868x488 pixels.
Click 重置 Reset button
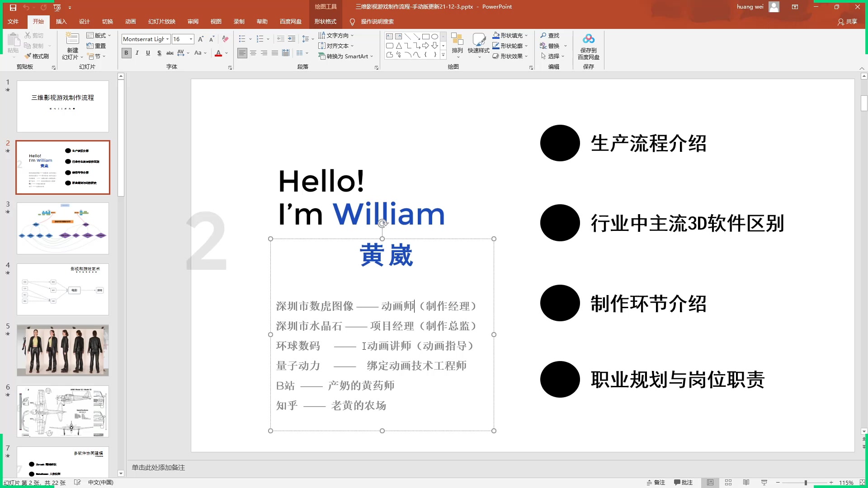pyautogui.click(x=96, y=46)
